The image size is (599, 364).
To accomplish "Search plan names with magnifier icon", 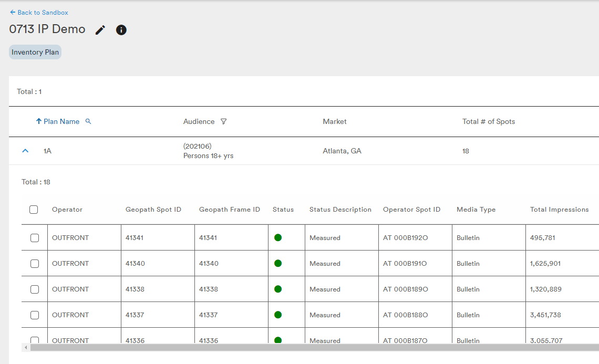I will [x=88, y=121].
